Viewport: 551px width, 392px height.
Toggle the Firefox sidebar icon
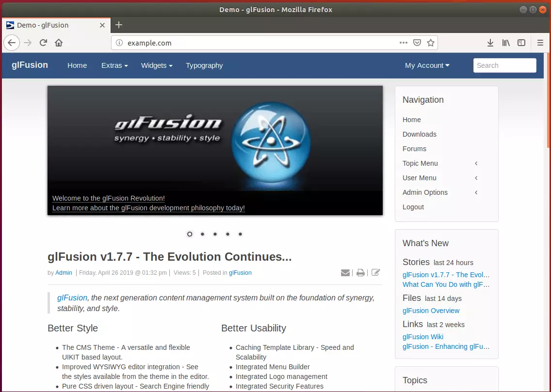521,43
